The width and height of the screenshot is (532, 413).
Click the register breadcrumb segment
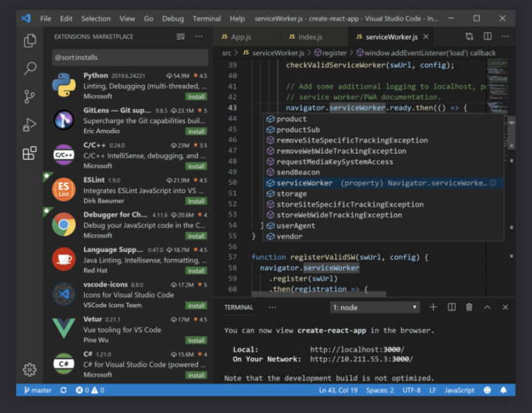point(330,53)
